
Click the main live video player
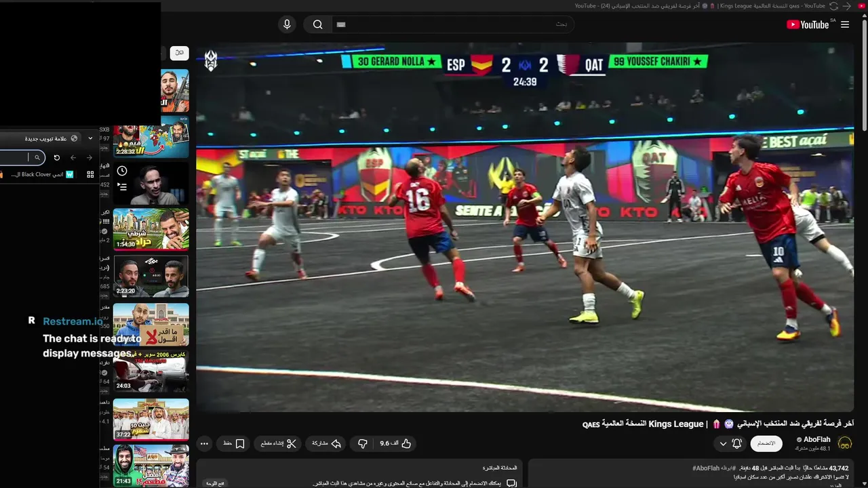pyautogui.click(x=525, y=228)
